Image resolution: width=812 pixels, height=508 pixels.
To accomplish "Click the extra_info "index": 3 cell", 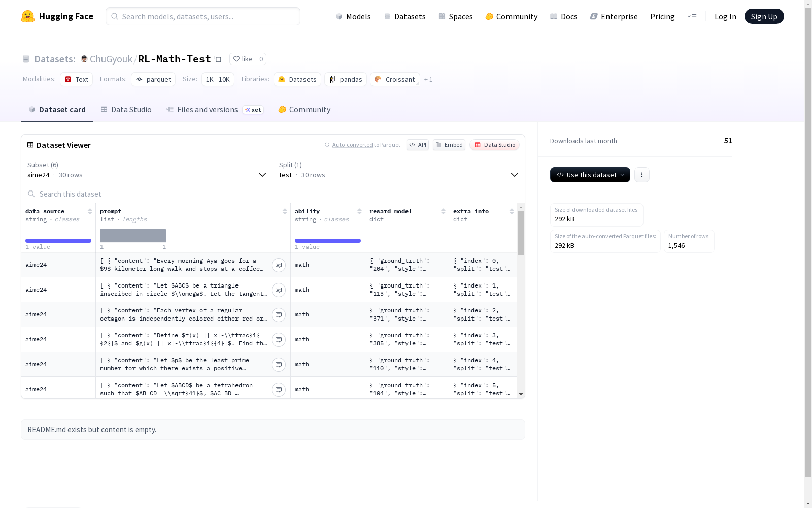I will coord(483,339).
